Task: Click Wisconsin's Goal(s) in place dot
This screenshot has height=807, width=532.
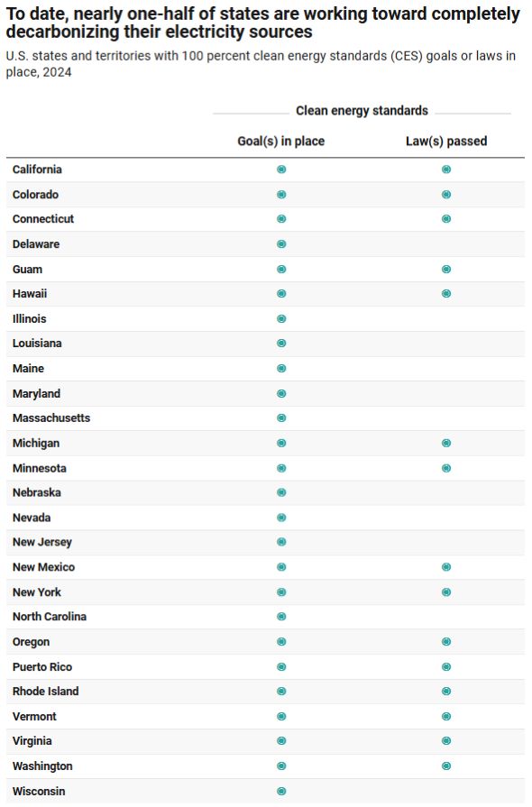Action: pos(281,791)
